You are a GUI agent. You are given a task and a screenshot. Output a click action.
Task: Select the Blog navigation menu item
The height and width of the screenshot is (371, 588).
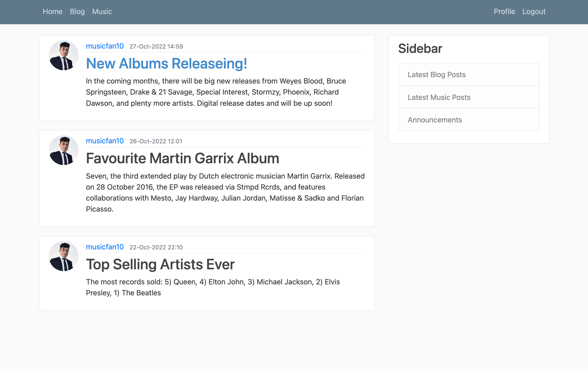coord(77,11)
